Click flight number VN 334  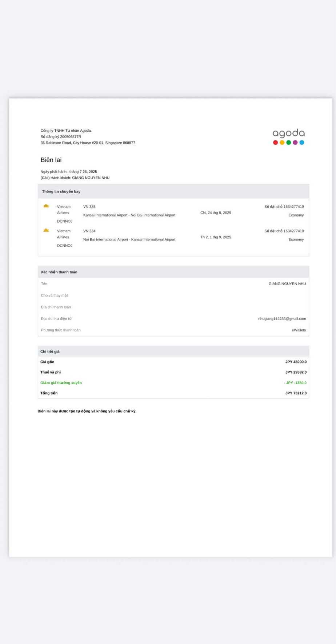(89, 231)
